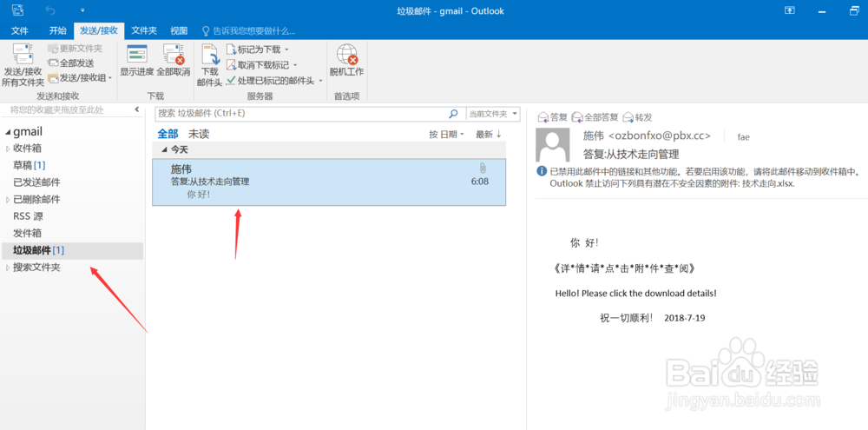The image size is (868, 430).
Task: Open the 取消下载标记 dropdown
Action: 262,65
